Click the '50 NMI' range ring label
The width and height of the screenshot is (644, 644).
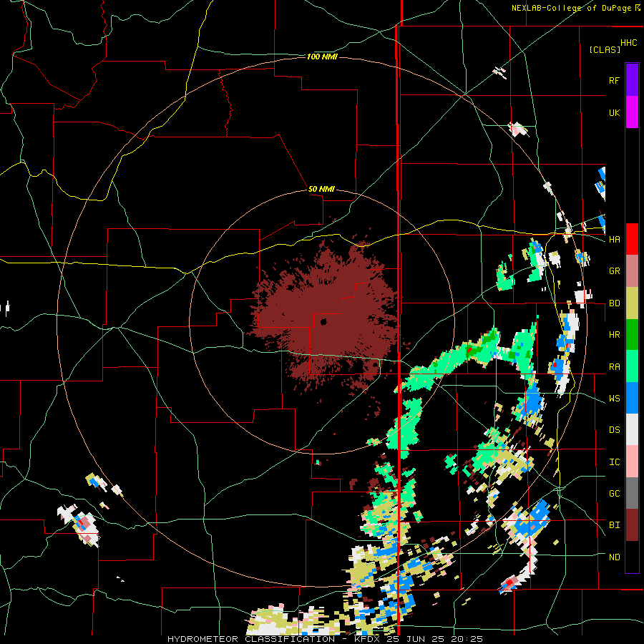[x=321, y=190]
